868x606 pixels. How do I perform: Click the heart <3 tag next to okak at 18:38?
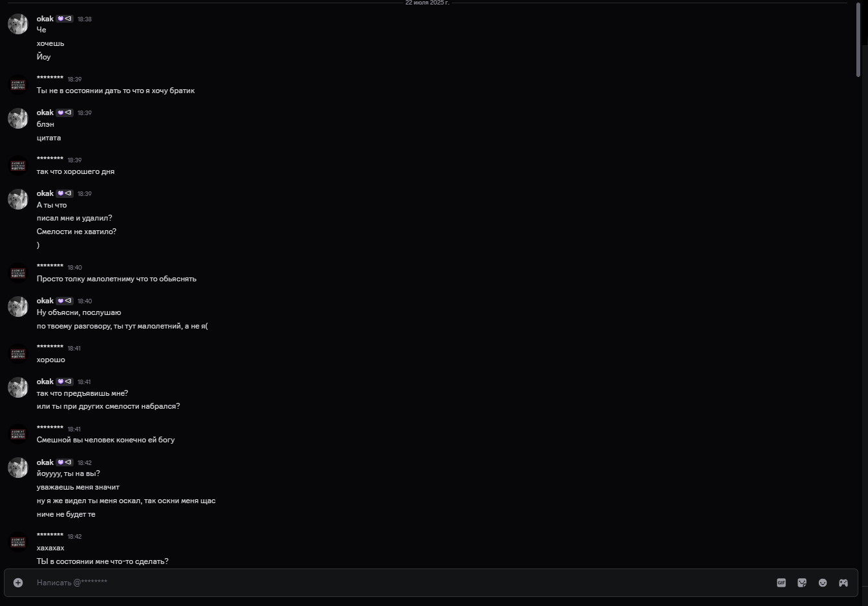click(x=64, y=19)
